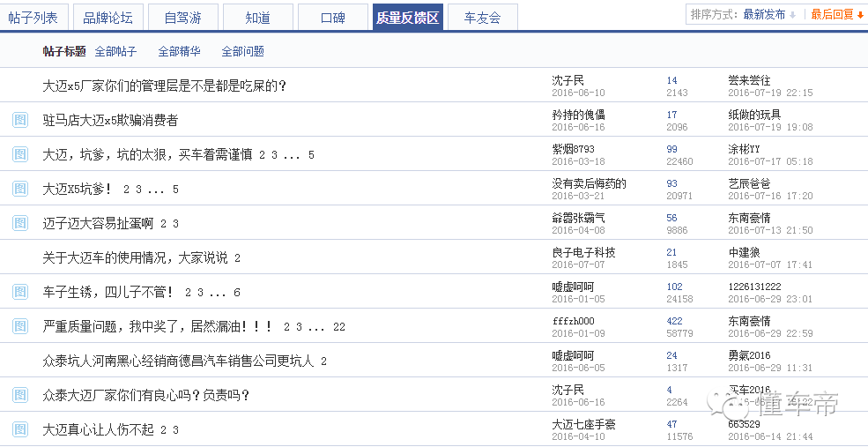
Task: Click reply count 93
Action: (672, 183)
